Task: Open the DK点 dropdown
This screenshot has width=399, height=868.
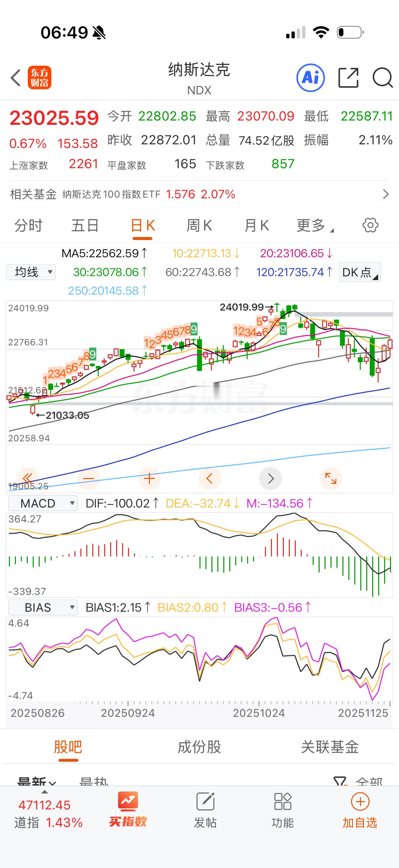Action: [x=360, y=272]
